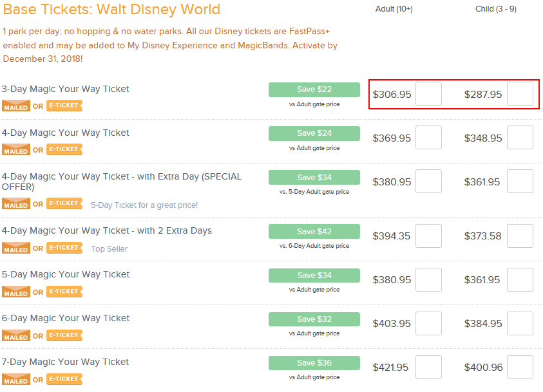This screenshot has width=543, height=392.
Task: Click Save $34 badge vs. 5-Day Adult gate price
Action: tap(314, 178)
